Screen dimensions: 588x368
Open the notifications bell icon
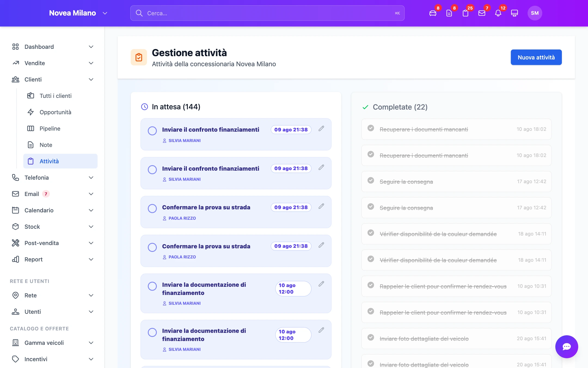click(x=498, y=13)
